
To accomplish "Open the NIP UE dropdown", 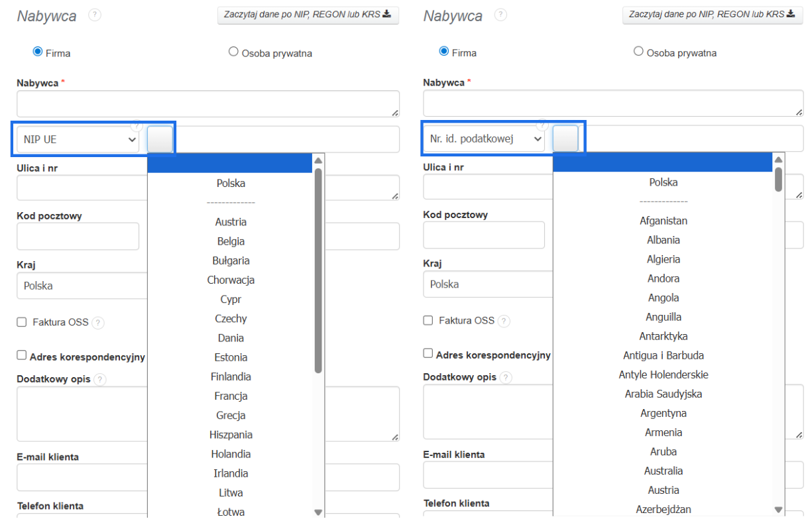I will tap(78, 140).
